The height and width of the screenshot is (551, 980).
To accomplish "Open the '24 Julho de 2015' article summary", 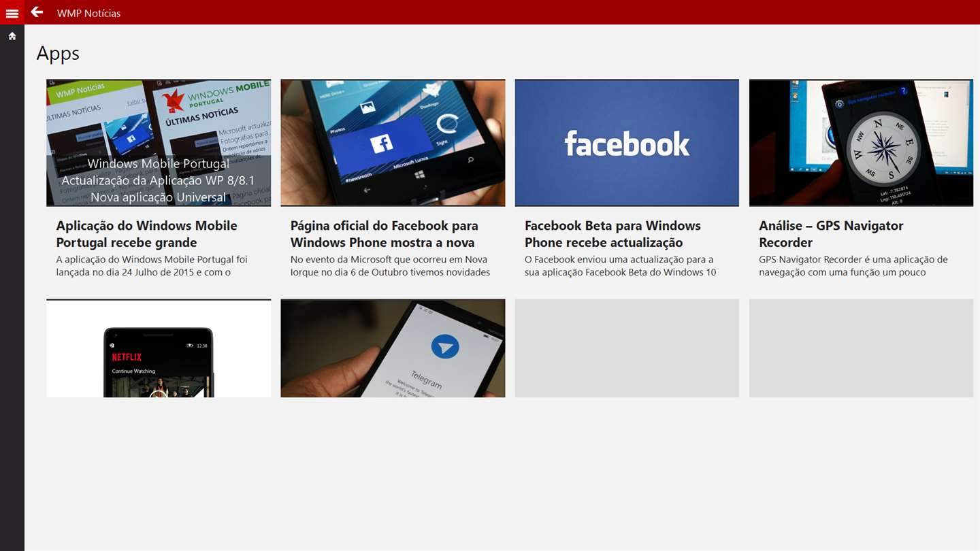I will (x=152, y=266).
